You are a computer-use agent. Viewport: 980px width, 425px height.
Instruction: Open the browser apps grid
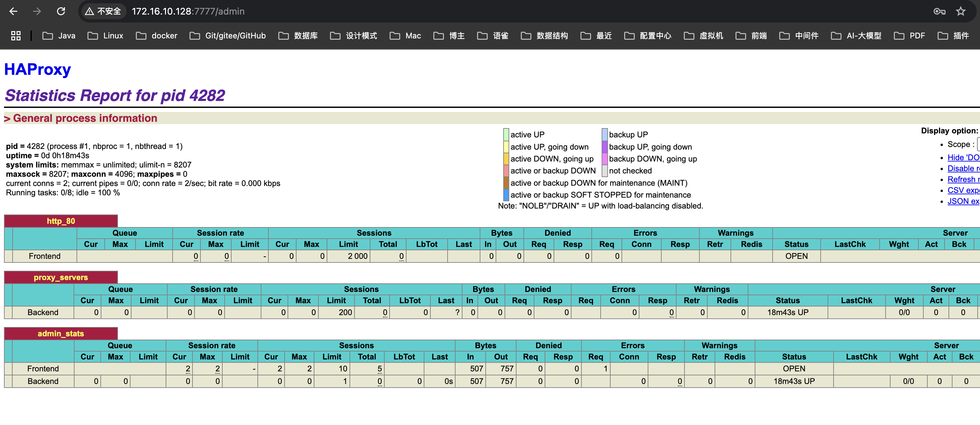16,36
